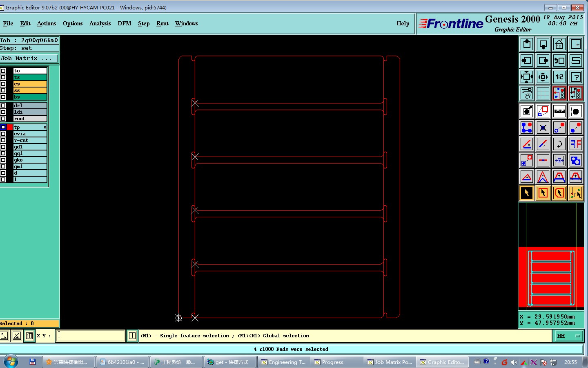Click the previous view undo-zoom icon

point(559,61)
